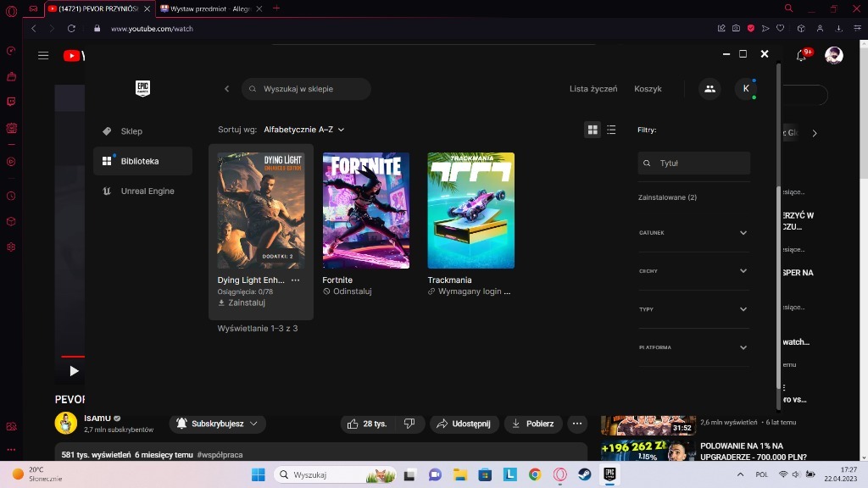Expand the Platforma filter section
Screen dimensions: 868x488
click(x=693, y=347)
